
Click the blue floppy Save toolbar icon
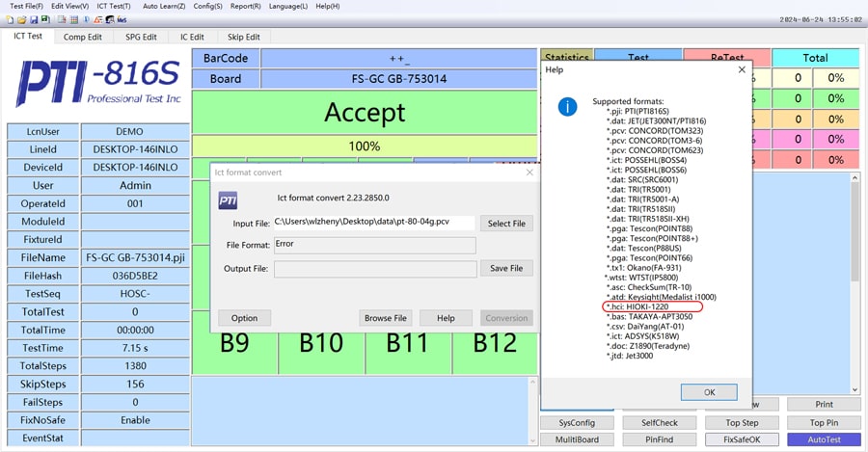(x=34, y=19)
